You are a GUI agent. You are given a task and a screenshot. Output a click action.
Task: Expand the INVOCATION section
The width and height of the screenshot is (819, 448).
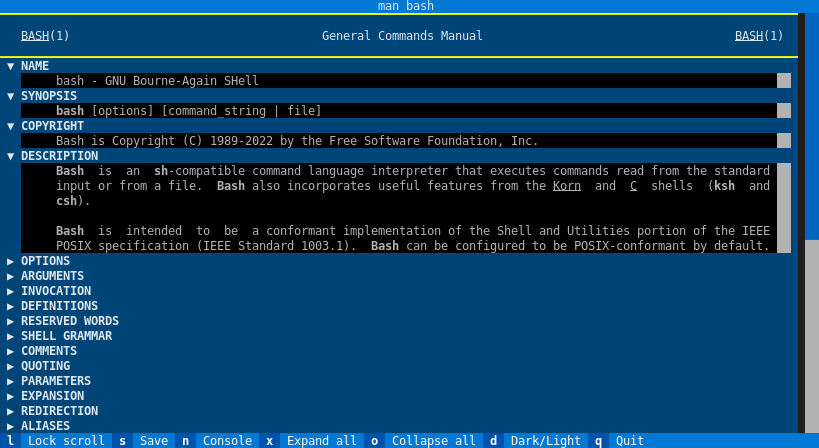click(55, 291)
